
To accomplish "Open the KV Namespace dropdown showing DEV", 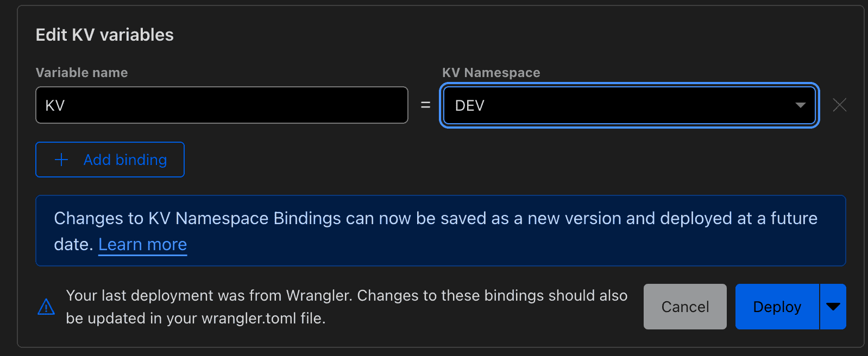I will pos(628,106).
